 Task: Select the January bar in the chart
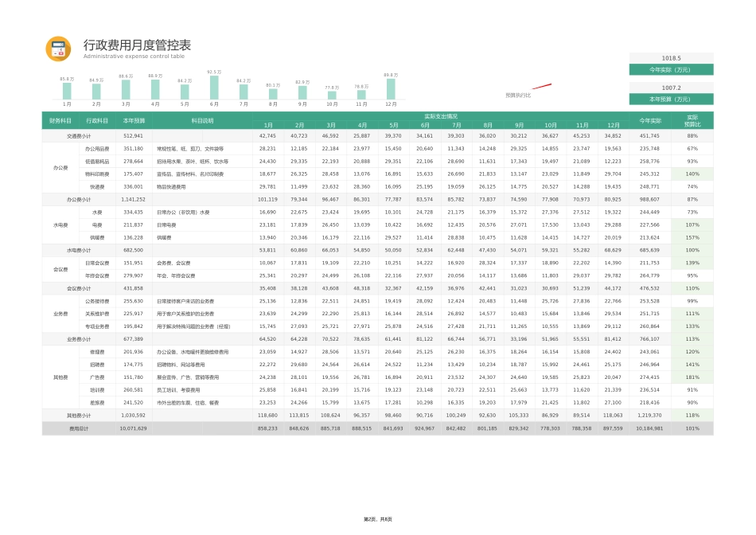click(68, 91)
